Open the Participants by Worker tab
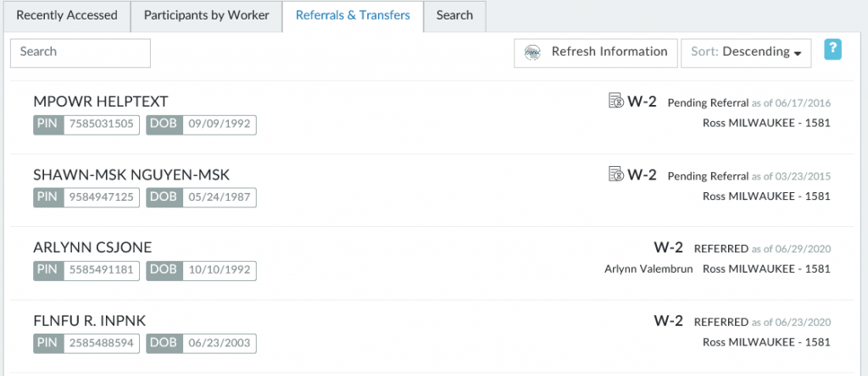 coord(206,16)
